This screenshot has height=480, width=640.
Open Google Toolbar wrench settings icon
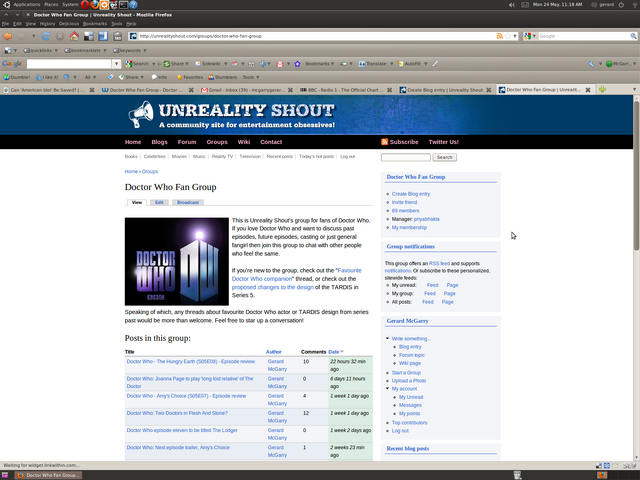click(x=591, y=64)
